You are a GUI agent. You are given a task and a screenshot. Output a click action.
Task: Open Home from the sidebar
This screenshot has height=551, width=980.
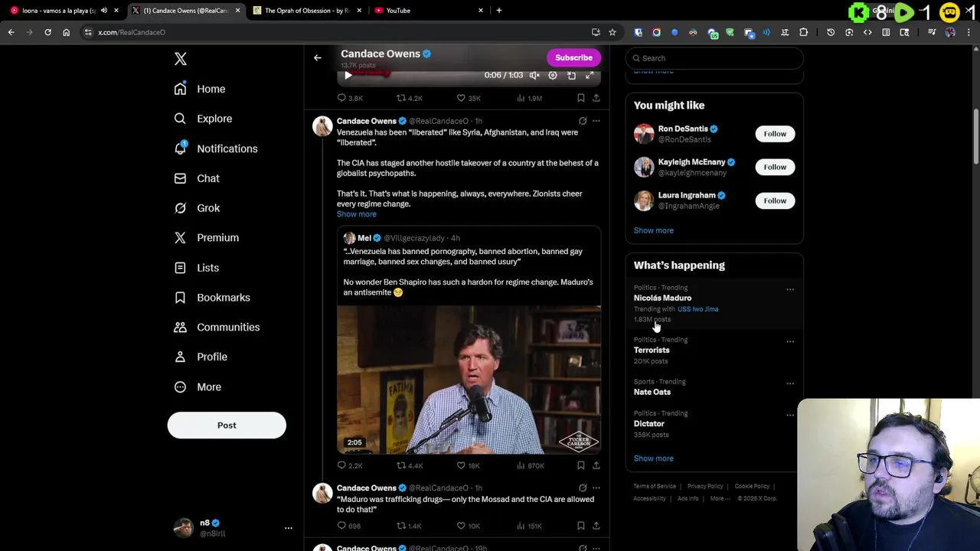(x=200, y=89)
